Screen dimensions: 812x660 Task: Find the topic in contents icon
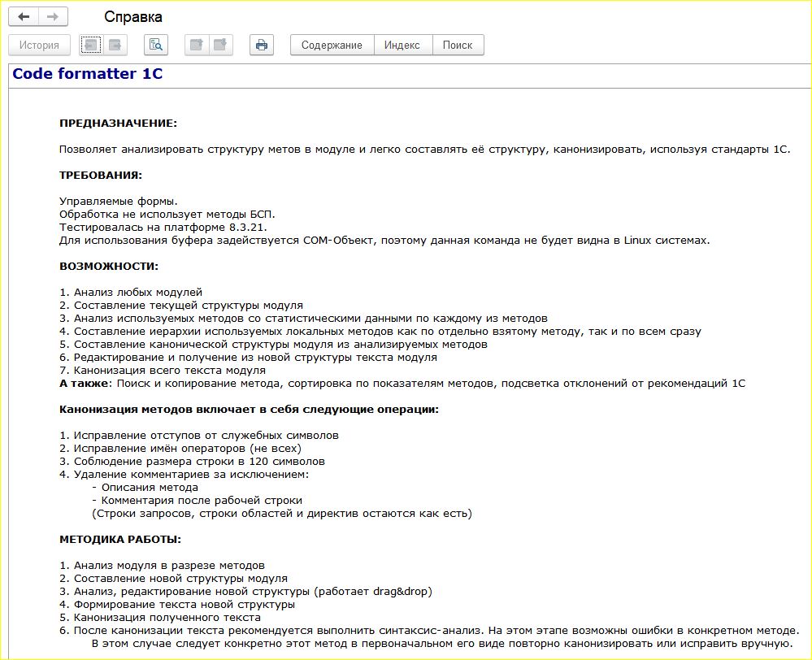pos(156,45)
